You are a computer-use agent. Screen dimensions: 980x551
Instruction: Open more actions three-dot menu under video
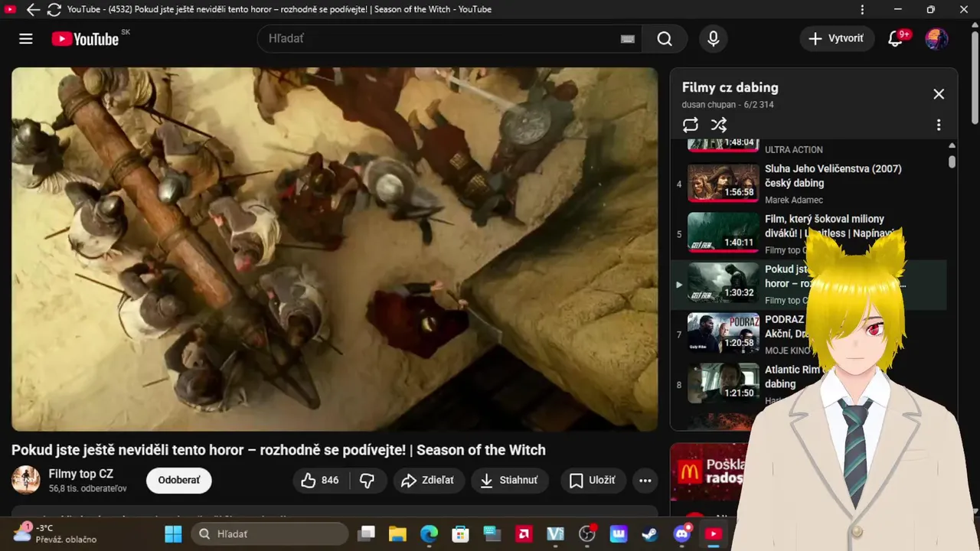point(645,481)
